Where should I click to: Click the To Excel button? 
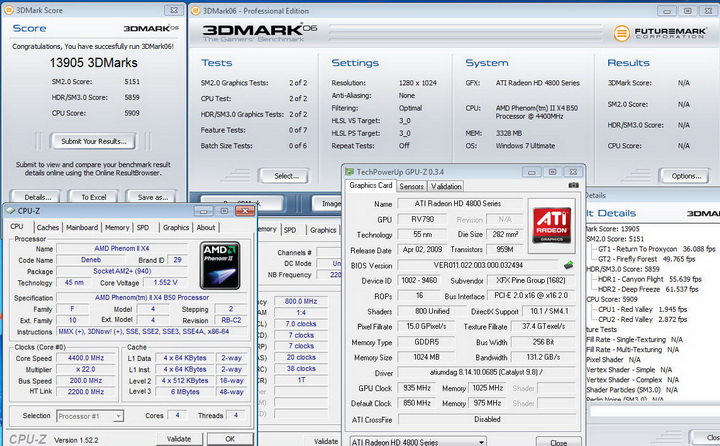pyautogui.click(x=94, y=197)
